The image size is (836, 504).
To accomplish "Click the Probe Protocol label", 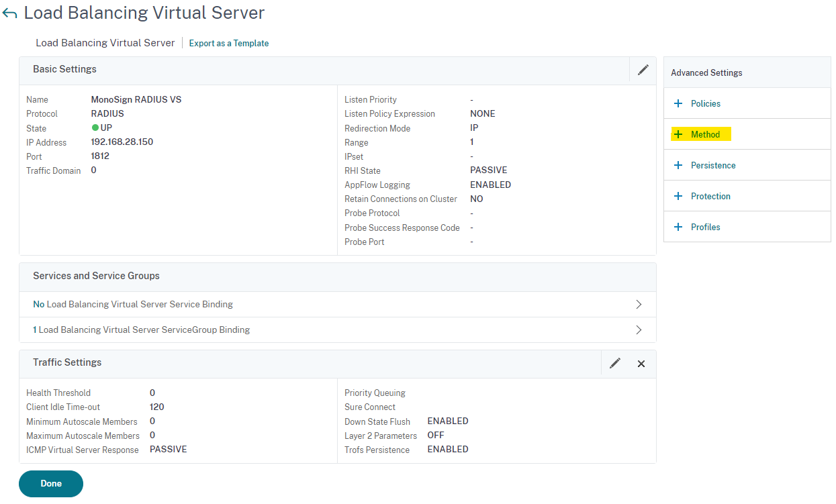I will pos(372,213).
